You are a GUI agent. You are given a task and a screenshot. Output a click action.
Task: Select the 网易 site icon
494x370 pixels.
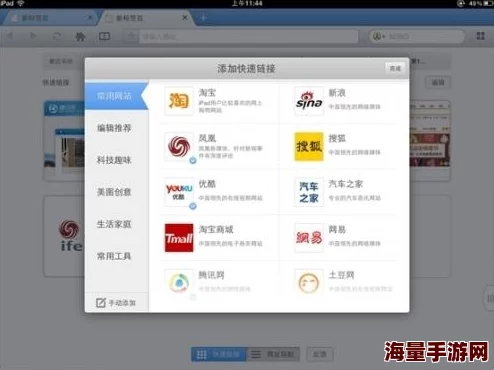(x=309, y=238)
